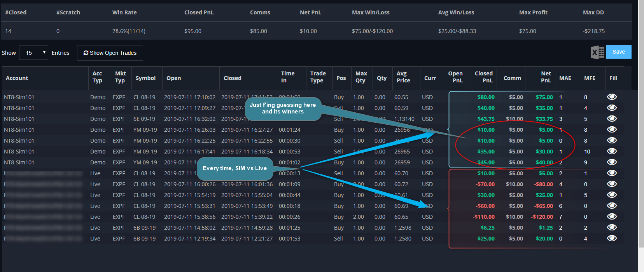The image size is (644, 272).
Task: Click the net PnL cell -$120.00
Action: (542, 217)
